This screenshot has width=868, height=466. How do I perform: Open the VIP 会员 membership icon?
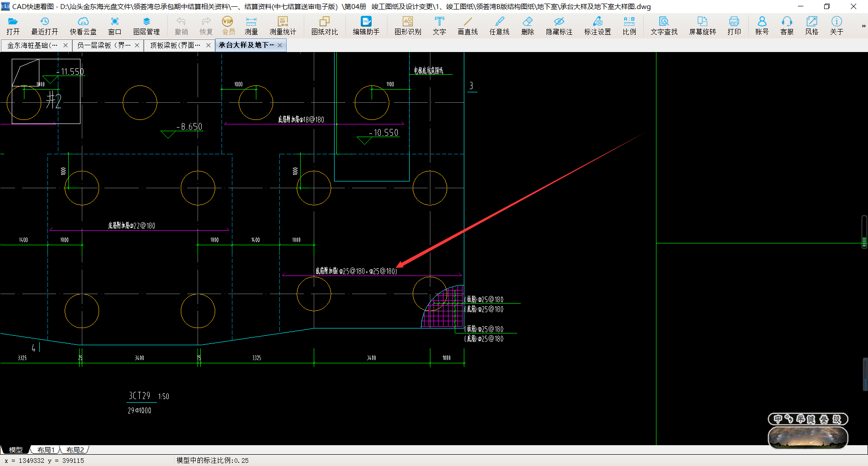tap(228, 26)
